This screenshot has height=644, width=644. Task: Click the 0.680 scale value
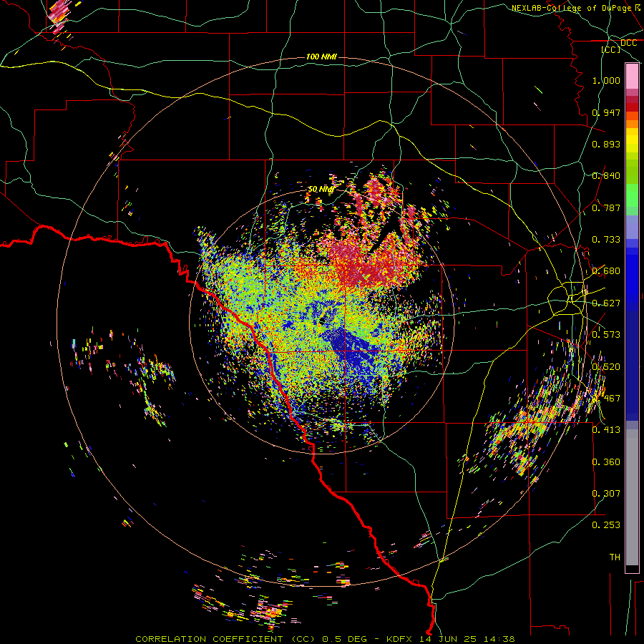pyautogui.click(x=606, y=271)
